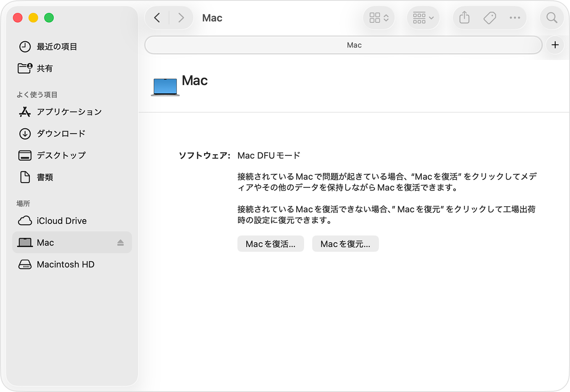Expand the 共有 shared section
Image resolution: width=570 pixels, height=392 pixels.
[45, 68]
